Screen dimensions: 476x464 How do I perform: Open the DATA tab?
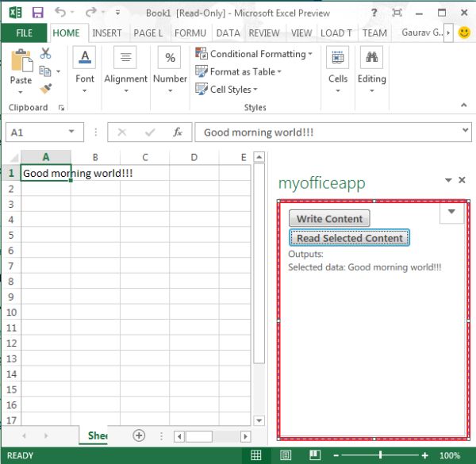click(x=228, y=33)
